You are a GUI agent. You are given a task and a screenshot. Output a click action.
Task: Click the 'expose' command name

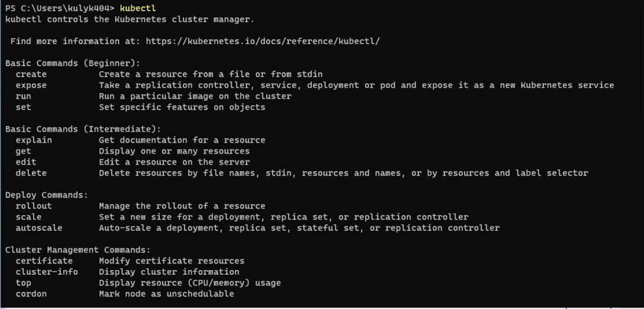[31, 85]
